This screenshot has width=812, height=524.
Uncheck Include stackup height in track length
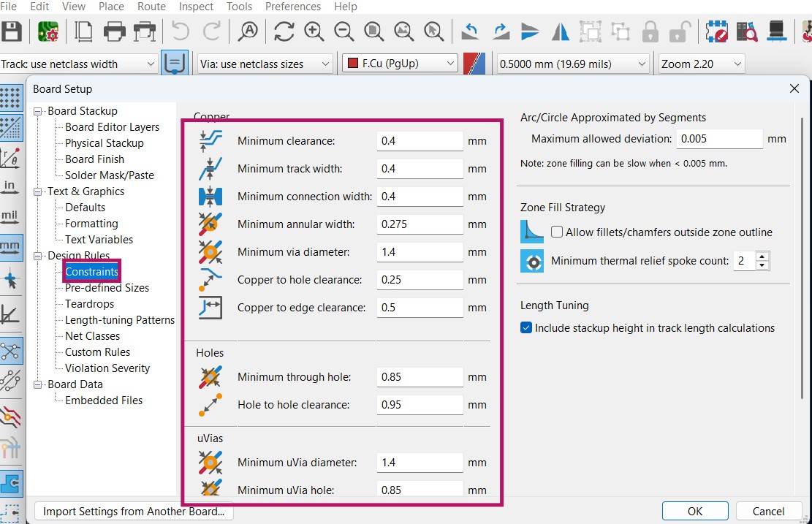coord(526,327)
